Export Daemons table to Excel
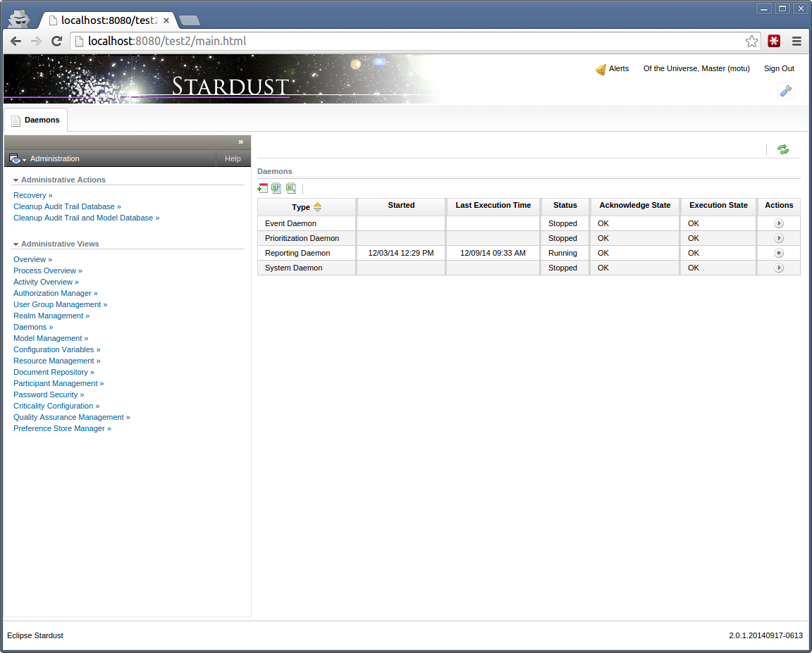The width and height of the screenshot is (812, 653). point(276,188)
